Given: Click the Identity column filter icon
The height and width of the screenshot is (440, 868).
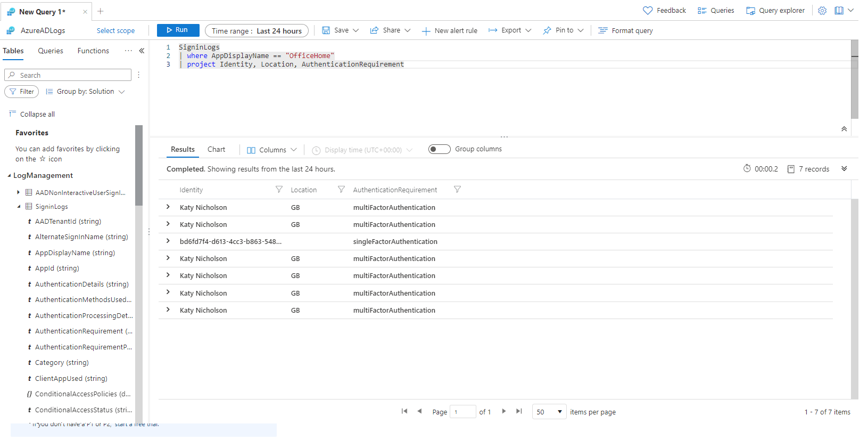Looking at the screenshot, I should (279, 190).
